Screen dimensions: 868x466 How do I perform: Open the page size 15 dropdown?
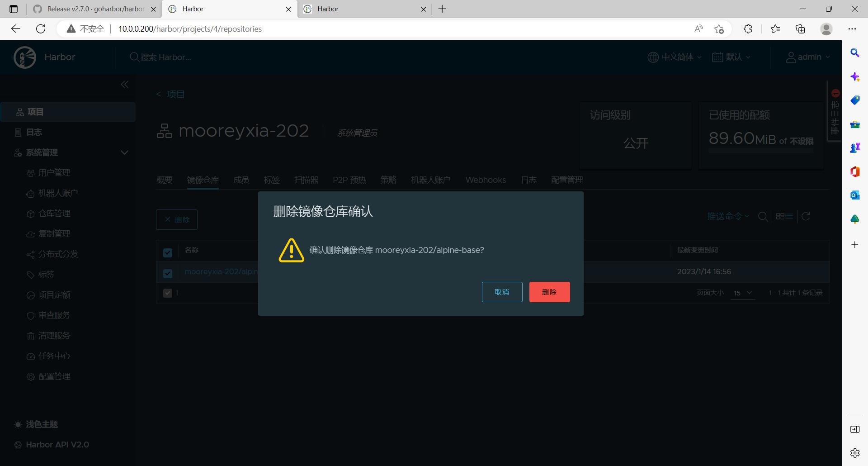click(743, 293)
